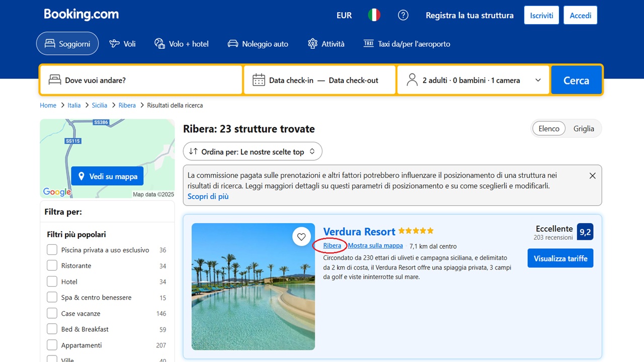Image resolution: width=644 pixels, height=362 pixels.
Task: Open the EUR currency selector
Action: click(344, 15)
